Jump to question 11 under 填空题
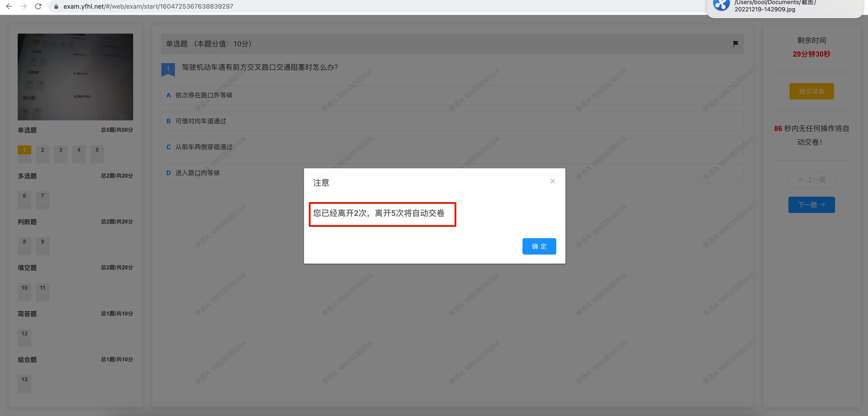This screenshot has width=868, height=416. coord(42,292)
